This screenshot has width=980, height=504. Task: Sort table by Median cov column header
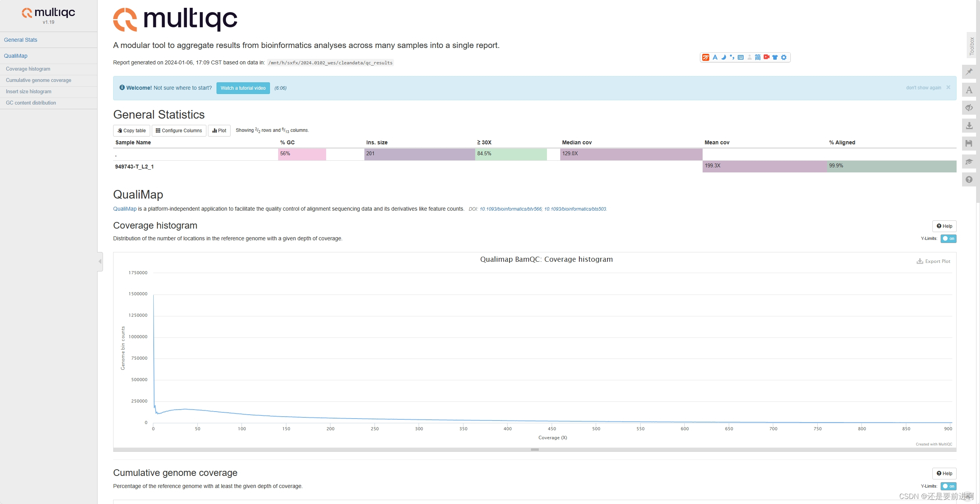pos(577,142)
